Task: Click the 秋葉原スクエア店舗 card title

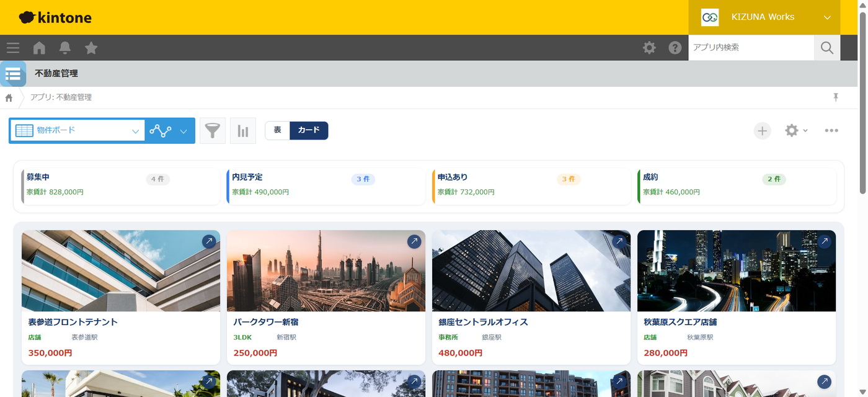Action: point(680,322)
